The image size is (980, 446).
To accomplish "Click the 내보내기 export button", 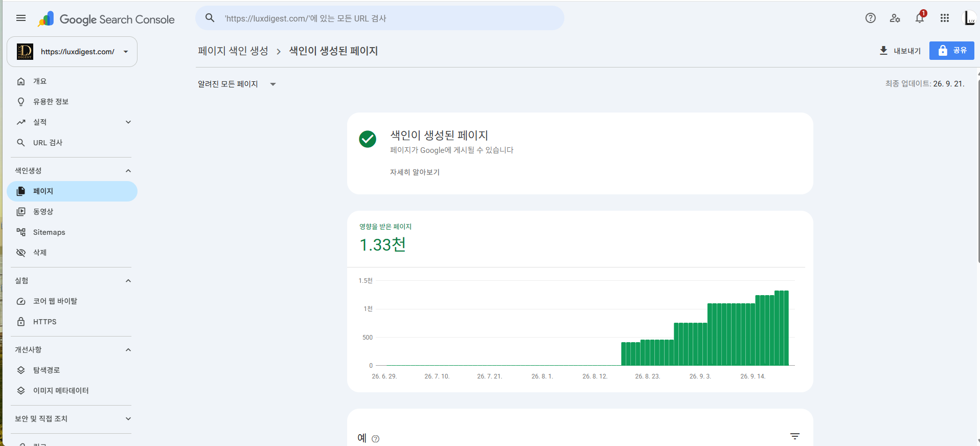I will coord(900,51).
